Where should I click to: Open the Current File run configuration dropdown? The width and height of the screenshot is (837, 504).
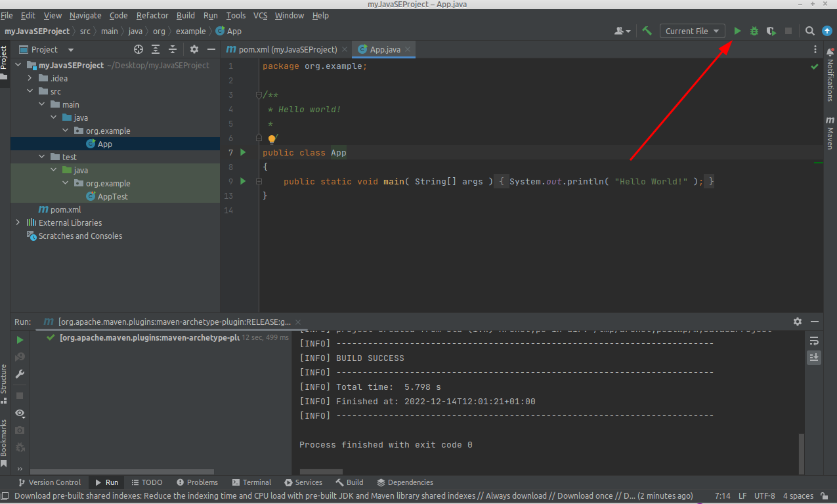click(x=693, y=31)
